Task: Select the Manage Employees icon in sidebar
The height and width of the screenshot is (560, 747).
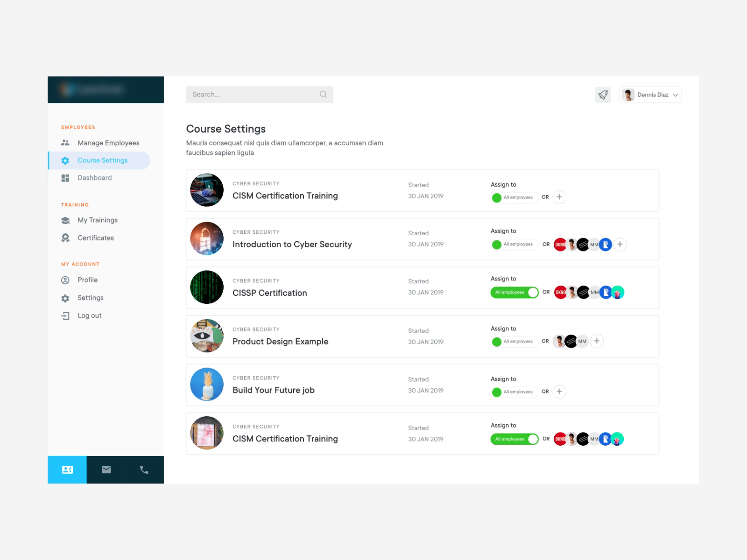Action: pyautogui.click(x=66, y=143)
